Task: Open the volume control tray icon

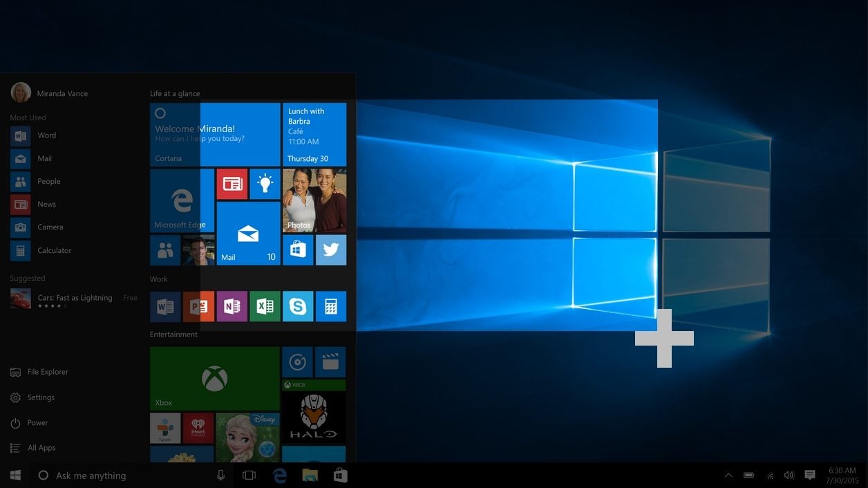Action: click(x=789, y=476)
